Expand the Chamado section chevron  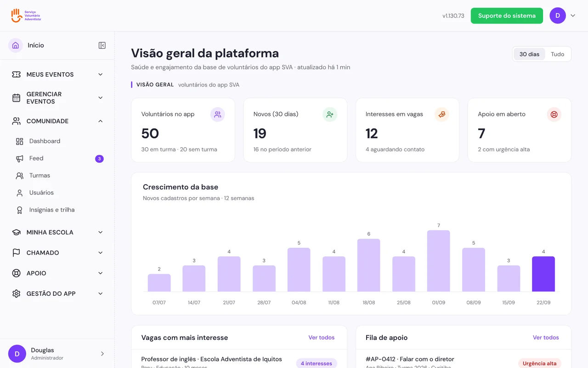(101, 253)
